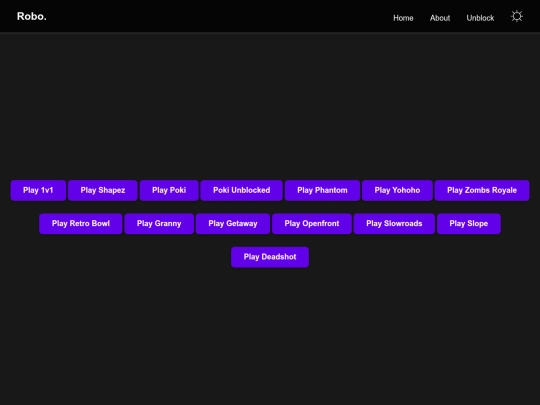Select the Play Poki button
The width and height of the screenshot is (540, 405).
pos(169,190)
